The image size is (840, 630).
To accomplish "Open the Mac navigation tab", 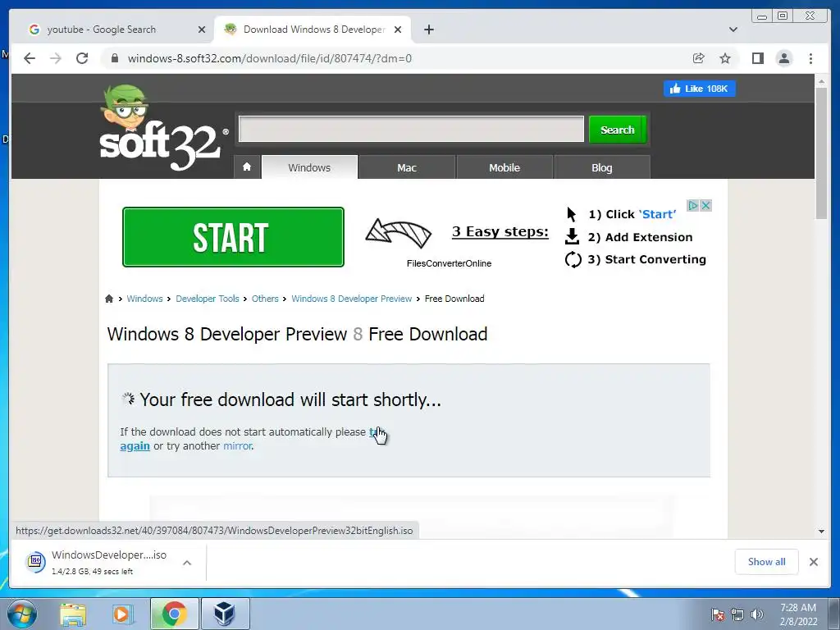I will coord(407,167).
